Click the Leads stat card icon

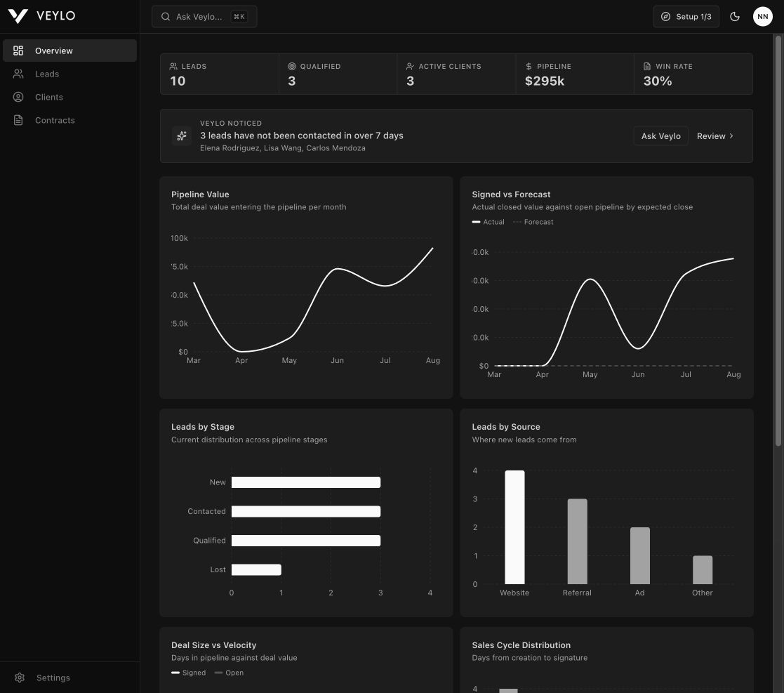[x=173, y=66]
